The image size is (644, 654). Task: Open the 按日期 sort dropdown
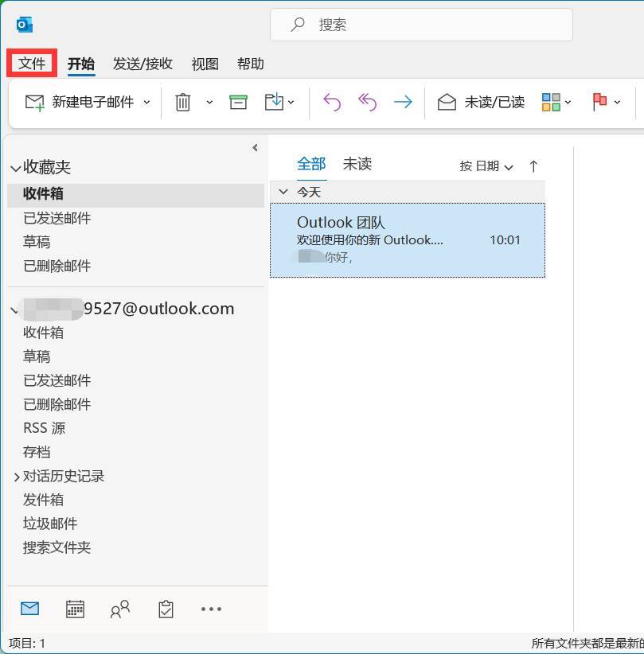(486, 165)
